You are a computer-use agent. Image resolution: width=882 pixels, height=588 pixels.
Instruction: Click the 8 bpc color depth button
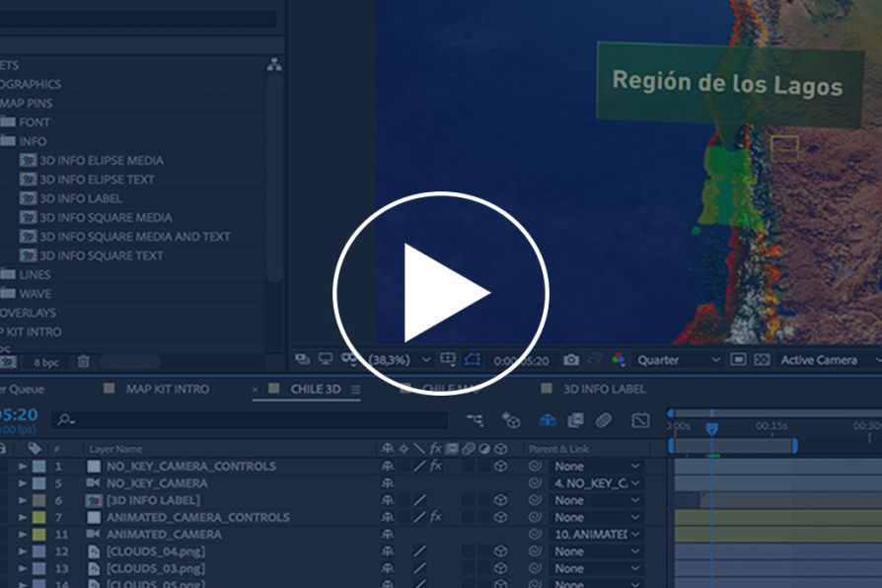click(x=46, y=362)
